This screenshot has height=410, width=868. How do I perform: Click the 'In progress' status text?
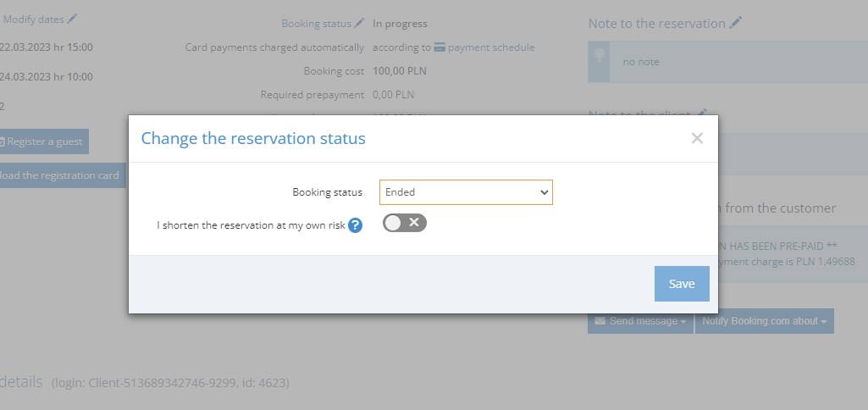[x=400, y=23]
